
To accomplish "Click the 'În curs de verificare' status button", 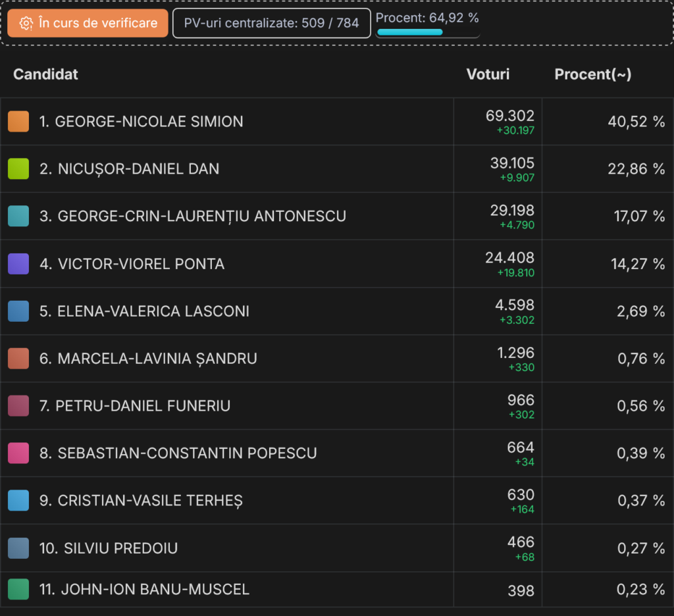I will [x=88, y=23].
